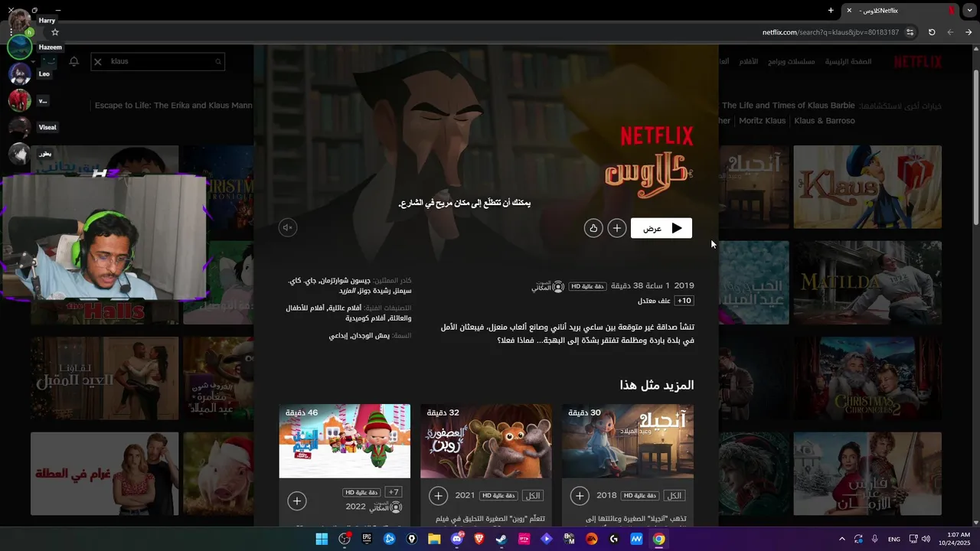The width and height of the screenshot is (980, 551).
Task: Open Logitech G HUB from the taskbar
Action: (x=614, y=539)
